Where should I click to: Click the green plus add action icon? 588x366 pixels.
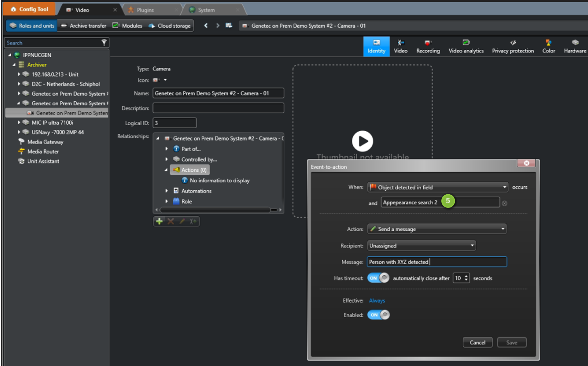pos(159,221)
